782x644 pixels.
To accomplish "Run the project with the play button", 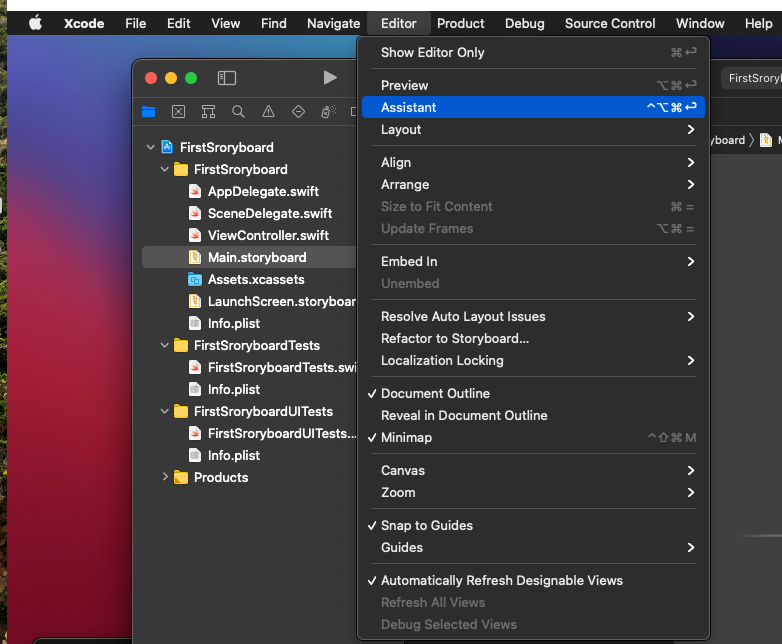I will [x=330, y=78].
